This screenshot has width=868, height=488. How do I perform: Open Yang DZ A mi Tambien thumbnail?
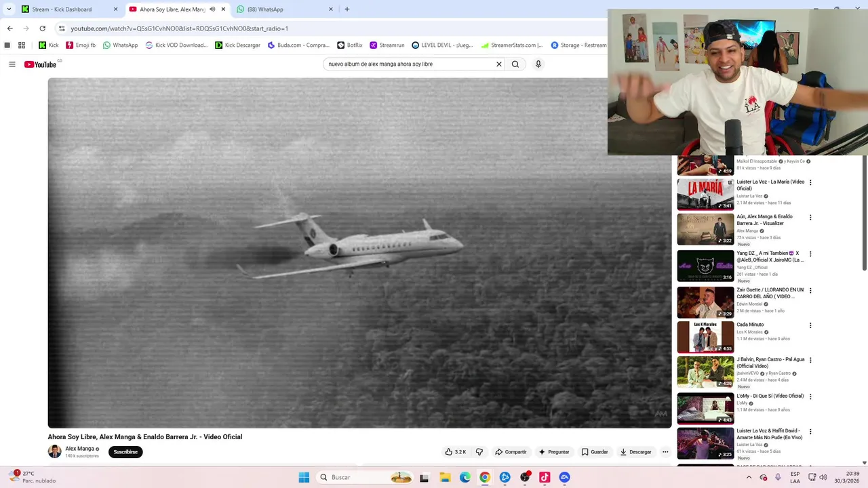(x=705, y=266)
